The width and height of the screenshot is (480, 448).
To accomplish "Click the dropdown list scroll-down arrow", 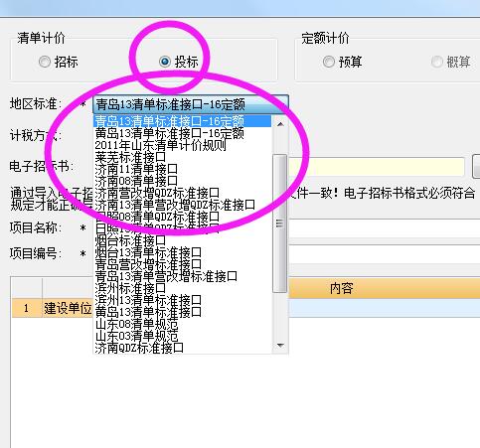I will (x=280, y=346).
